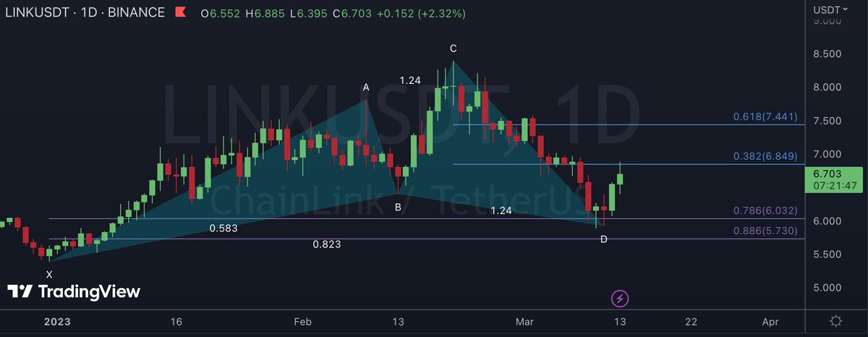
Task: Click the 7.000 price axis label
Action: click(x=829, y=154)
